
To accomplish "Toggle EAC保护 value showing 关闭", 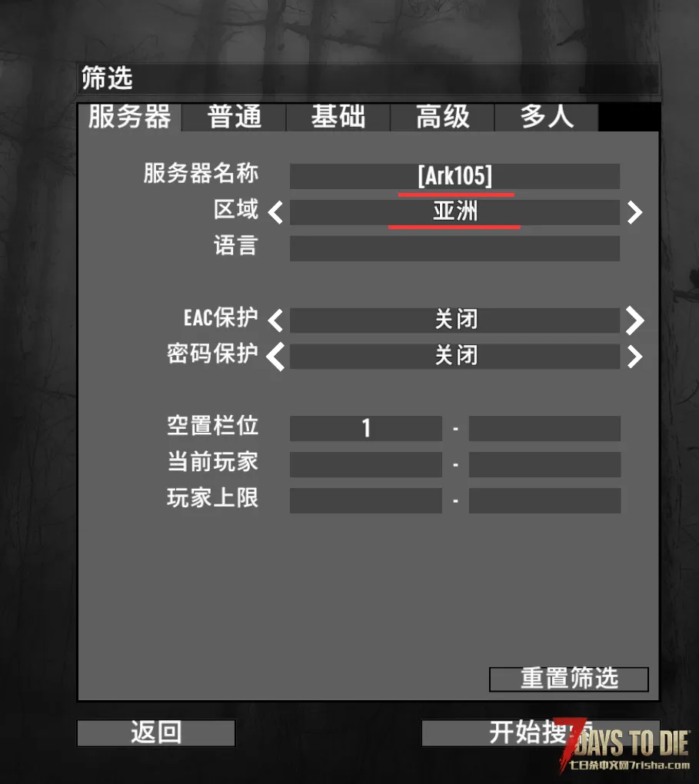I will tap(454, 321).
